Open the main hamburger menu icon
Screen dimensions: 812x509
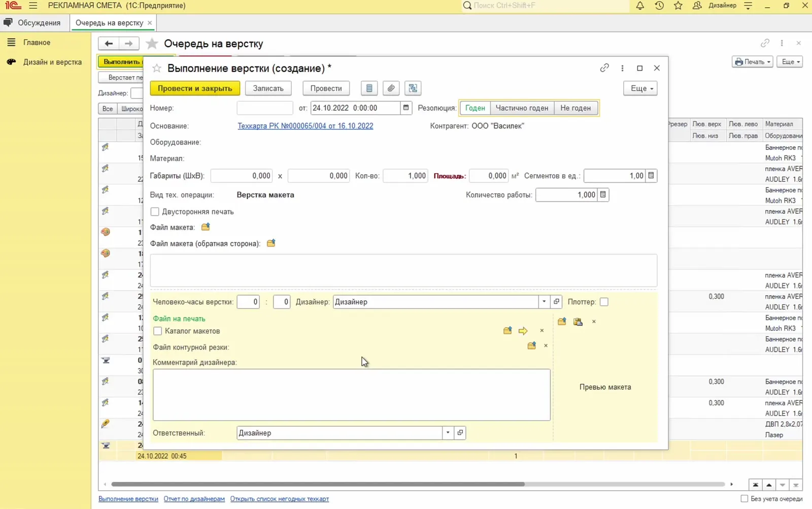(x=33, y=6)
